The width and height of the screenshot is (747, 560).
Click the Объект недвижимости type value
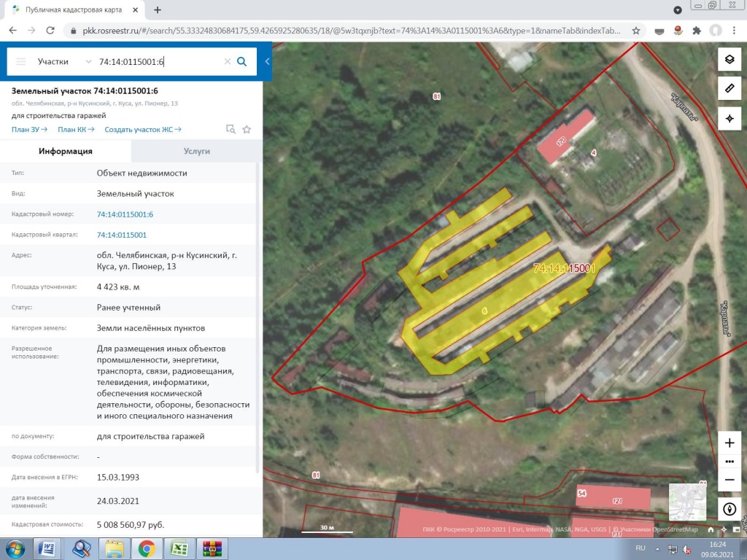pyautogui.click(x=142, y=173)
